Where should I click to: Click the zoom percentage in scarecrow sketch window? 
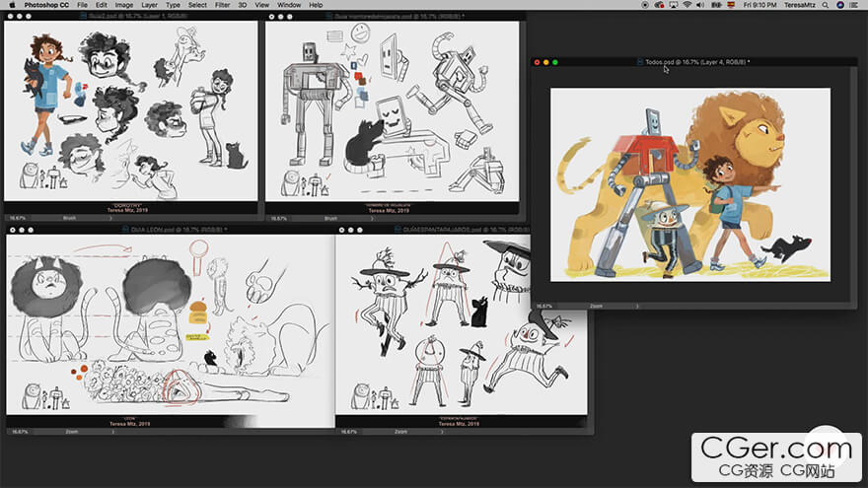(x=349, y=432)
